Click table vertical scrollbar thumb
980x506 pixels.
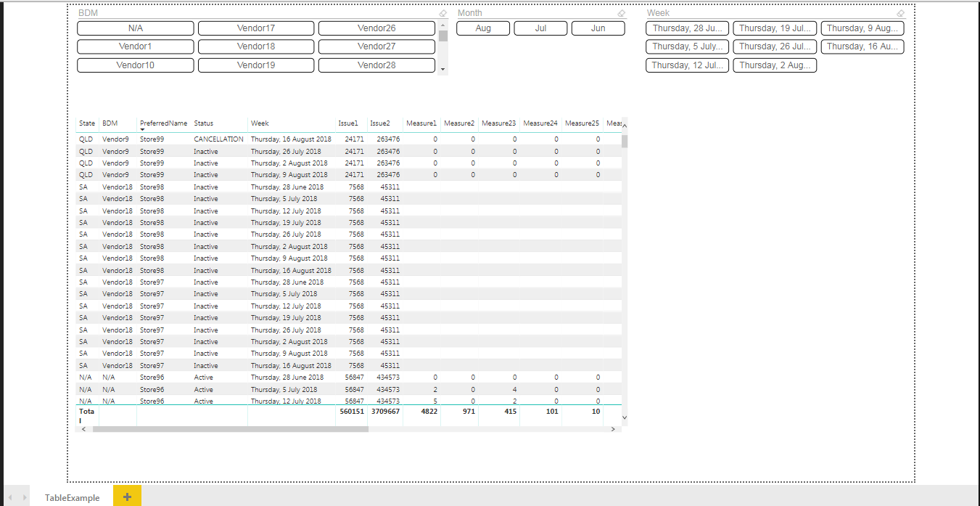click(x=625, y=141)
